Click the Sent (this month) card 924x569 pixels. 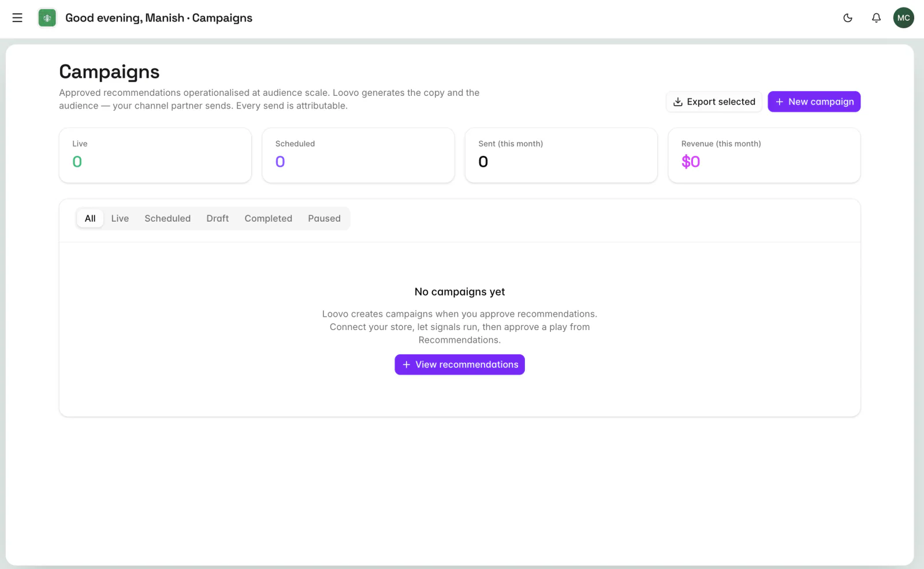pyautogui.click(x=561, y=155)
